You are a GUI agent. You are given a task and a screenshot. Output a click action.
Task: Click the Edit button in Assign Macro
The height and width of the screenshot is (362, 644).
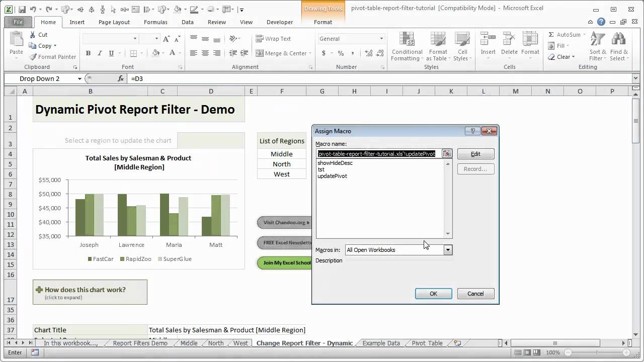click(x=475, y=154)
